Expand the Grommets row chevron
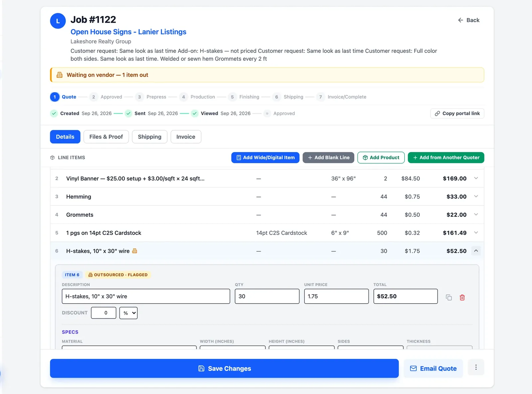This screenshot has width=532, height=394. tap(476, 214)
